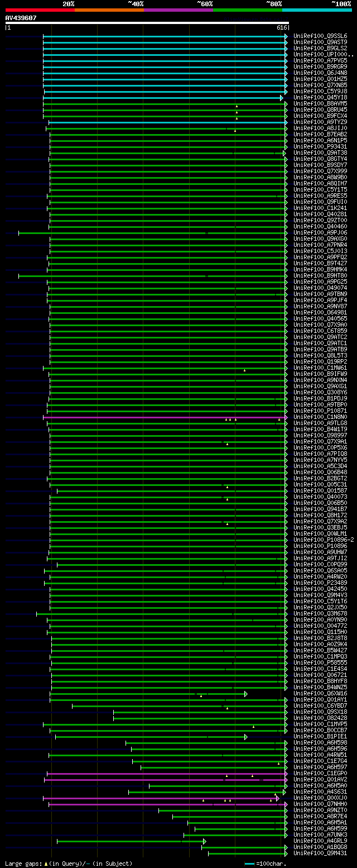Open hit UniRef100_B9GLS2
Viewport: 357px width, 868px height.
tap(320, 49)
